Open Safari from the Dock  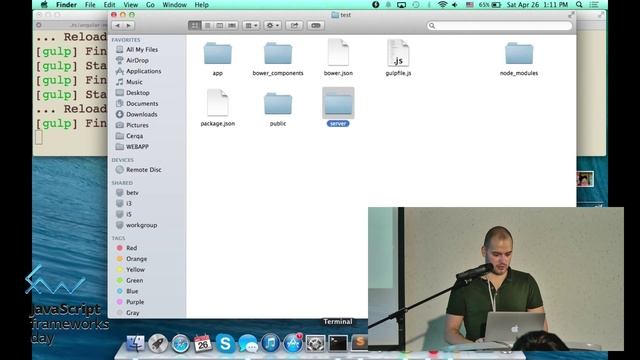pyautogui.click(x=180, y=343)
